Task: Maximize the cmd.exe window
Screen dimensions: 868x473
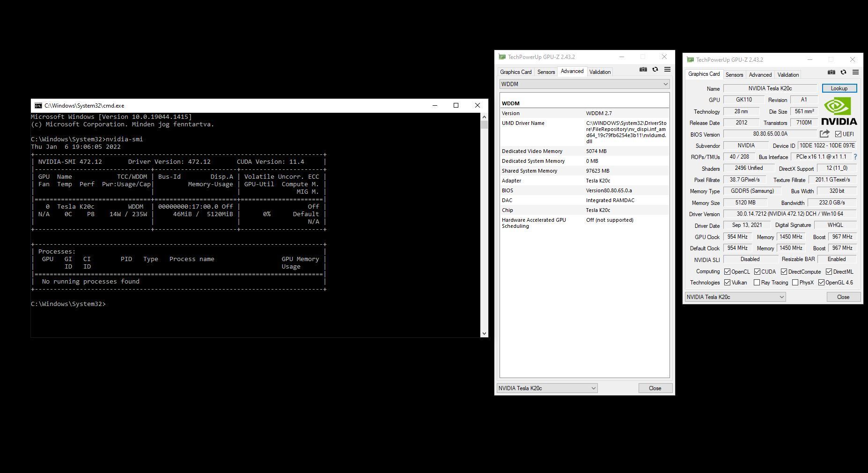Action: click(x=456, y=105)
